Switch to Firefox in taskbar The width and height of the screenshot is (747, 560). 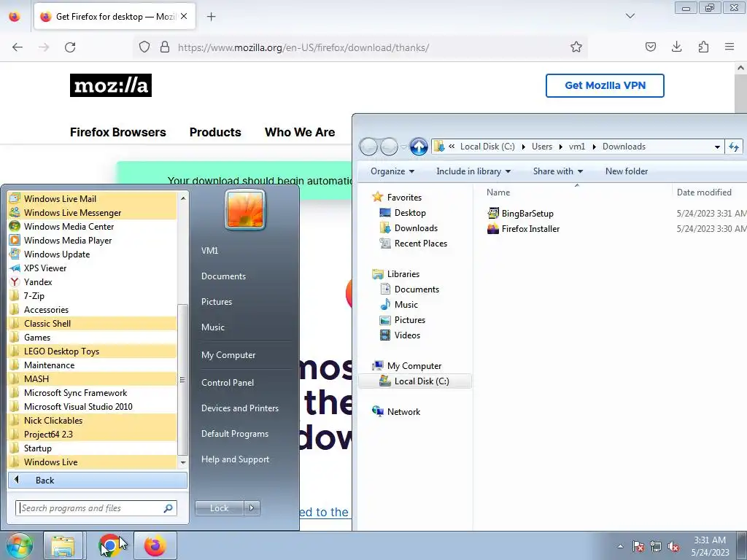(x=155, y=545)
